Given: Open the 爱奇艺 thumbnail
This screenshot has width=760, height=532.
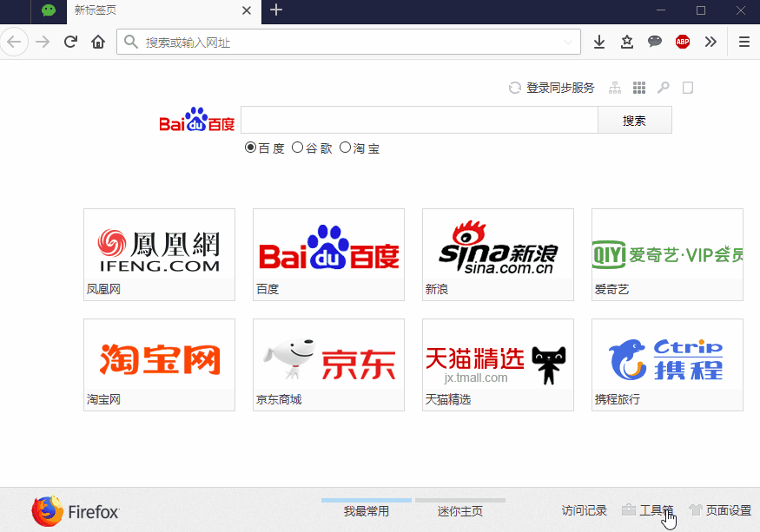Looking at the screenshot, I should click(x=667, y=254).
